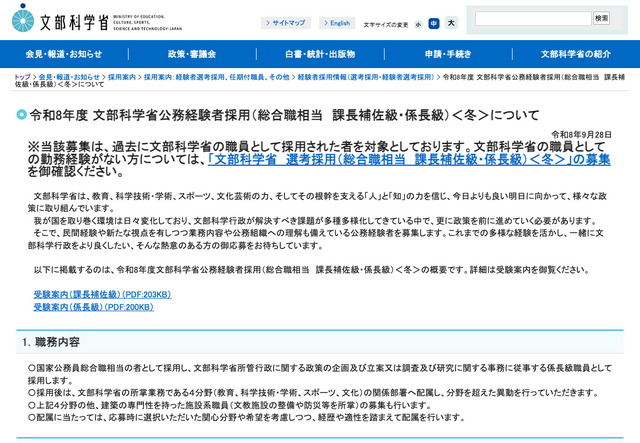The image size is (640, 443).
Task: Open 文部科学省の紹介 menu
Action: tap(576, 54)
